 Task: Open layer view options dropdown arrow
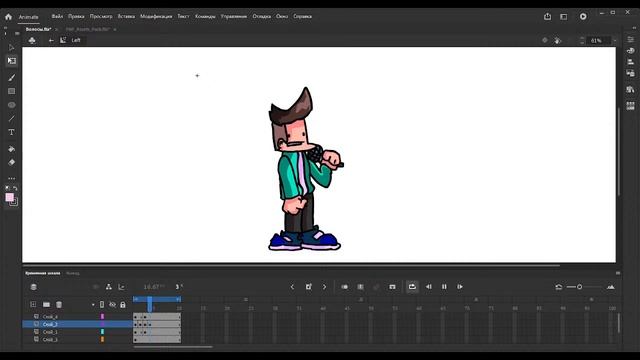coord(93,304)
